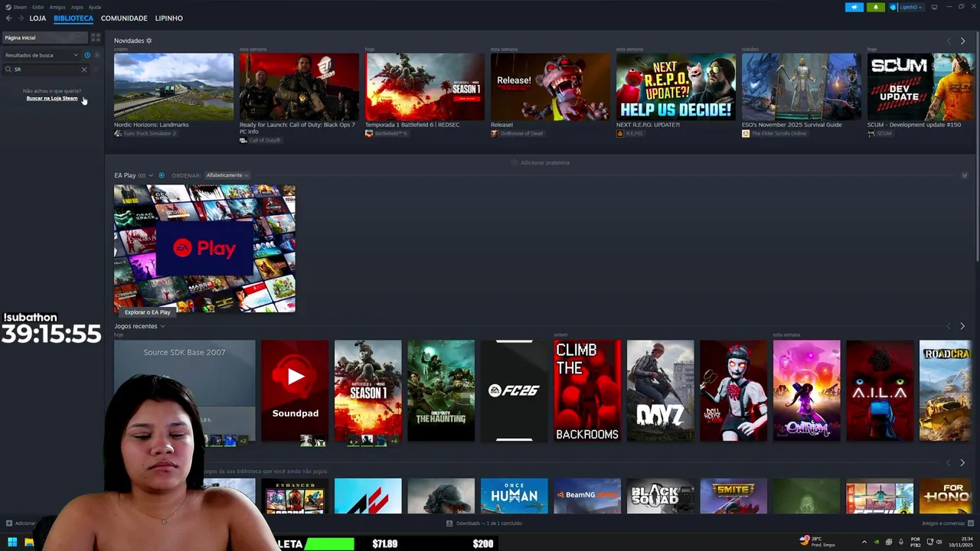This screenshot has width=980, height=551.
Task: Open Temporada 1 Battlefield 6 REDSEC news
Action: point(425,86)
